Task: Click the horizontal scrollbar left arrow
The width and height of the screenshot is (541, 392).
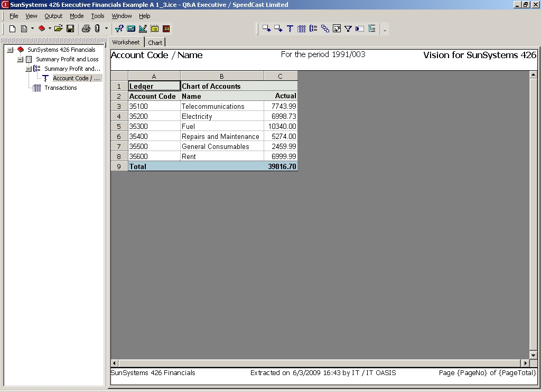Action: [x=115, y=363]
